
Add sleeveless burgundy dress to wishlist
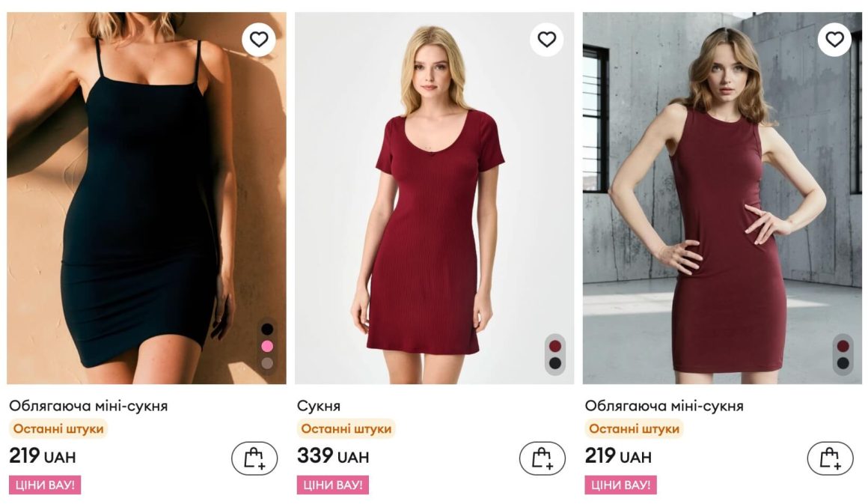click(834, 40)
